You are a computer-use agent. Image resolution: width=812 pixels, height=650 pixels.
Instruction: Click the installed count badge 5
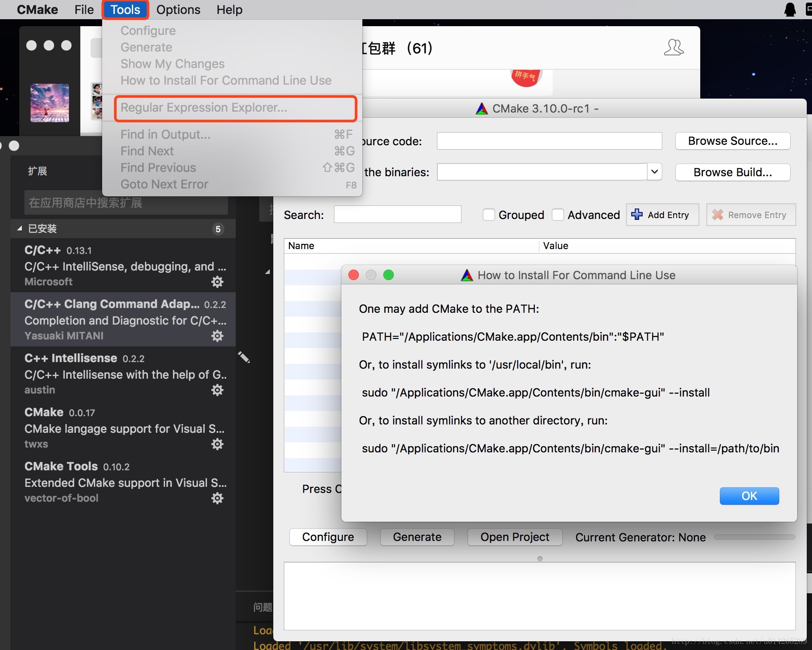(x=218, y=229)
